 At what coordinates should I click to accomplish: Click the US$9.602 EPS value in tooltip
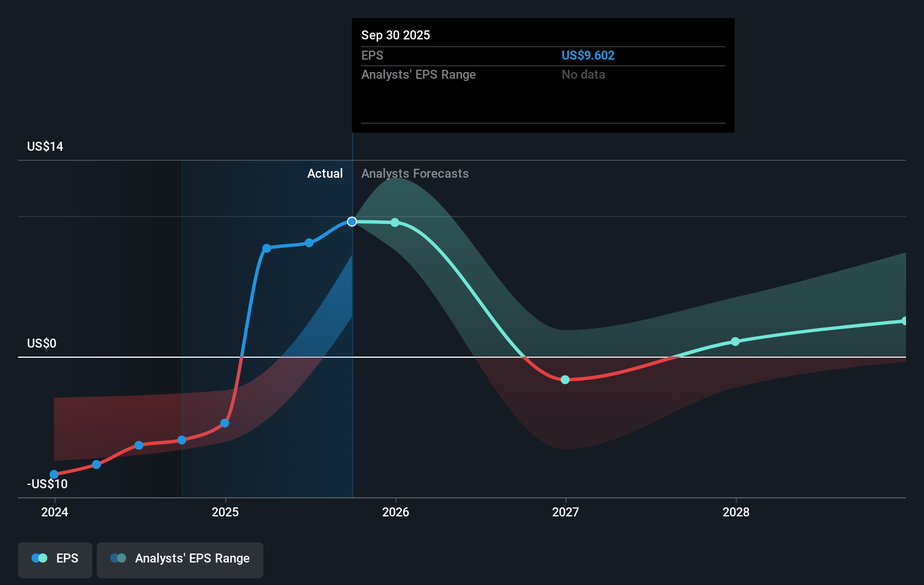[x=587, y=56]
